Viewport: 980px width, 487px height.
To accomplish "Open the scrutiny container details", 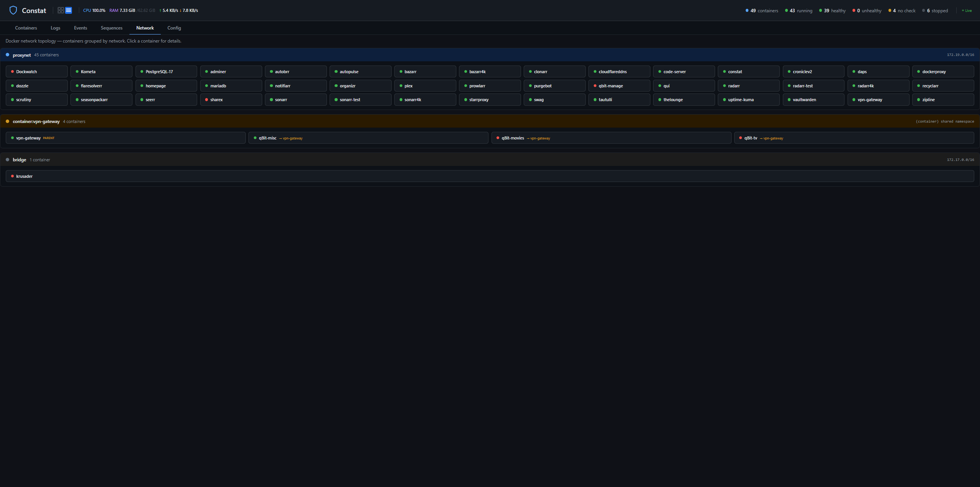I will pyautogui.click(x=37, y=100).
